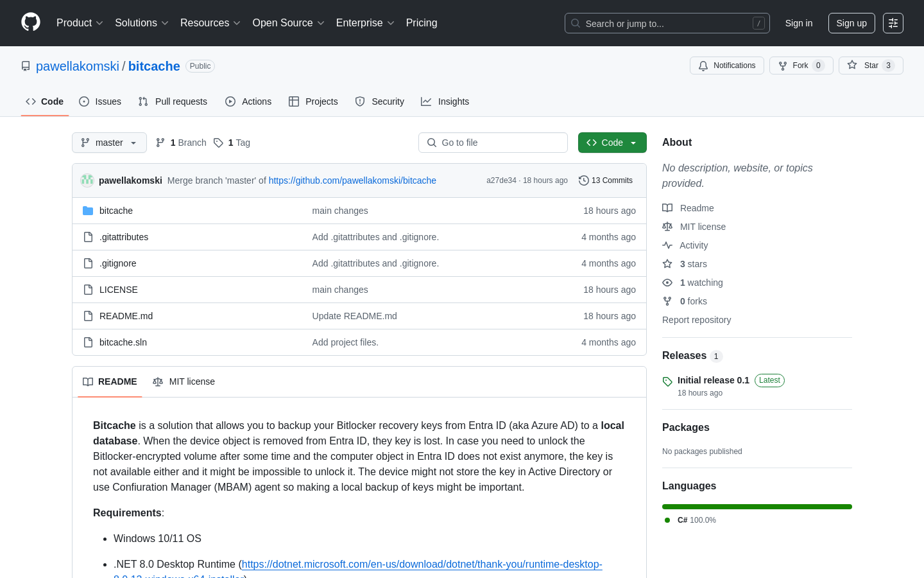Expand the Open Source menu
Image resolution: width=924 pixels, height=578 pixels.
click(x=289, y=23)
